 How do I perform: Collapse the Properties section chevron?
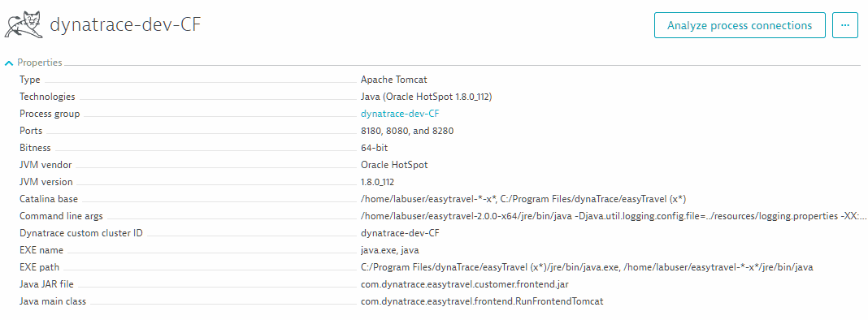click(8, 63)
